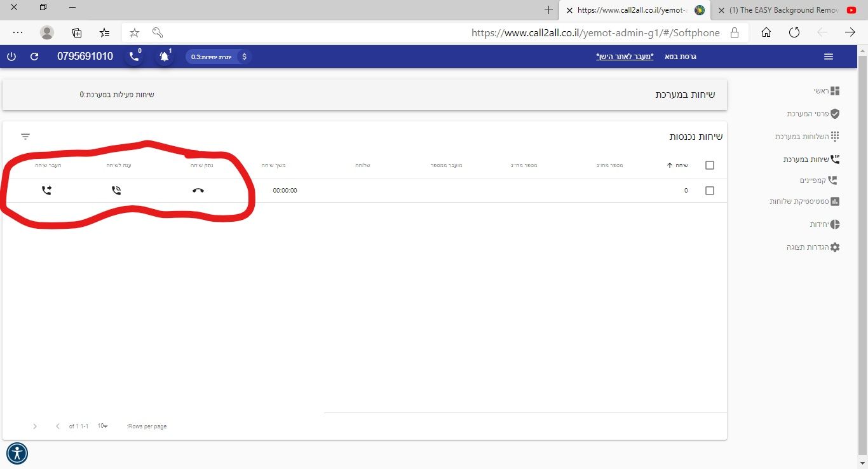Screen dimensions: 868x469
Task: Open the hamburger menu in header
Action: (x=828, y=57)
